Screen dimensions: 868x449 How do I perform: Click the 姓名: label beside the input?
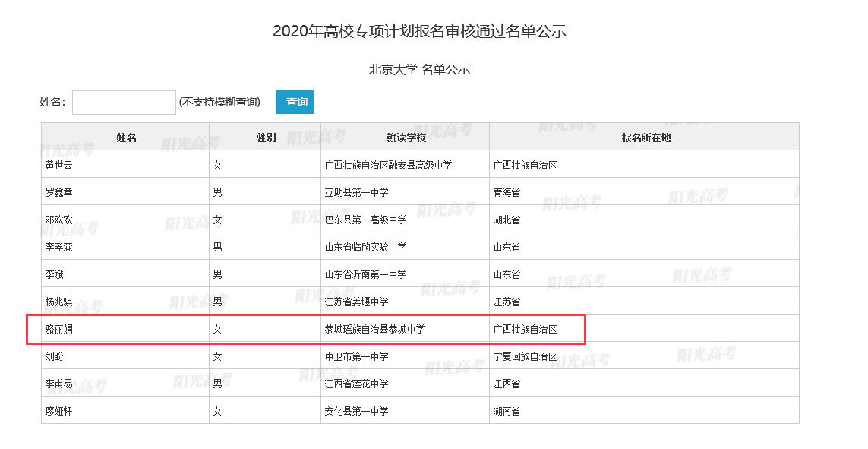52,102
